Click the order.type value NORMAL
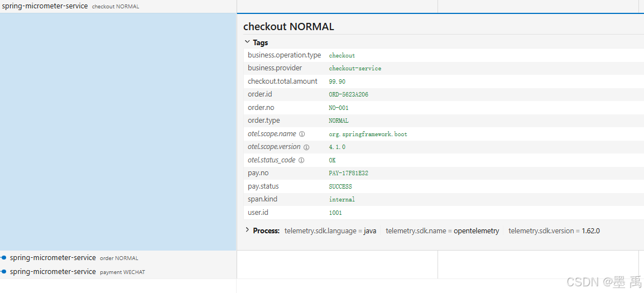644x293 pixels. pos(339,121)
